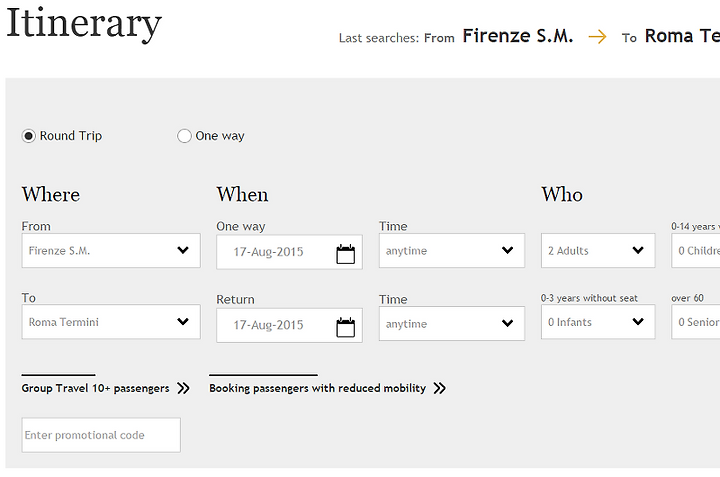Screen dimensions: 720x477
Task: Click the Adults dropdown arrow
Action: [x=638, y=250]
